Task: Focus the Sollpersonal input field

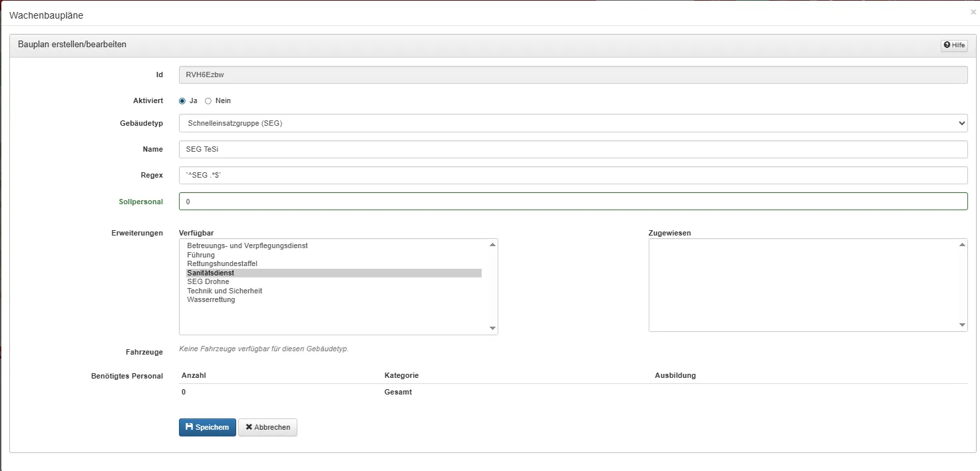Action: (x=573, y=201)
